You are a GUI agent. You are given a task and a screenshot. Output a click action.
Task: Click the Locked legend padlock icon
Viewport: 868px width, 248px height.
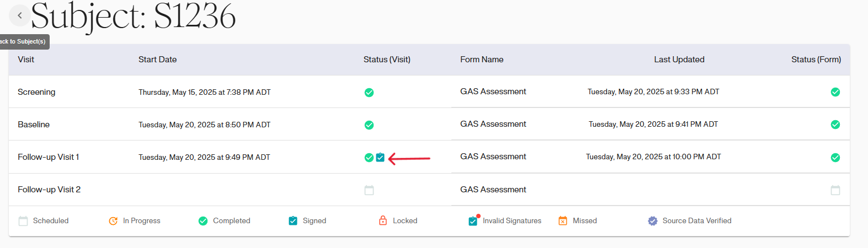383,221
